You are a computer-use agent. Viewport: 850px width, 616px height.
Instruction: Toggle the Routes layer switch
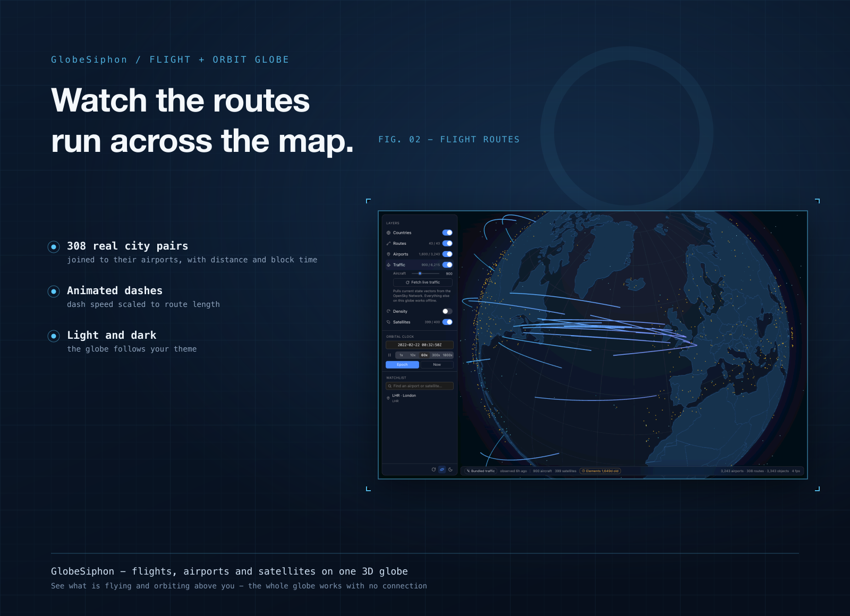click(x=447, y=243)
